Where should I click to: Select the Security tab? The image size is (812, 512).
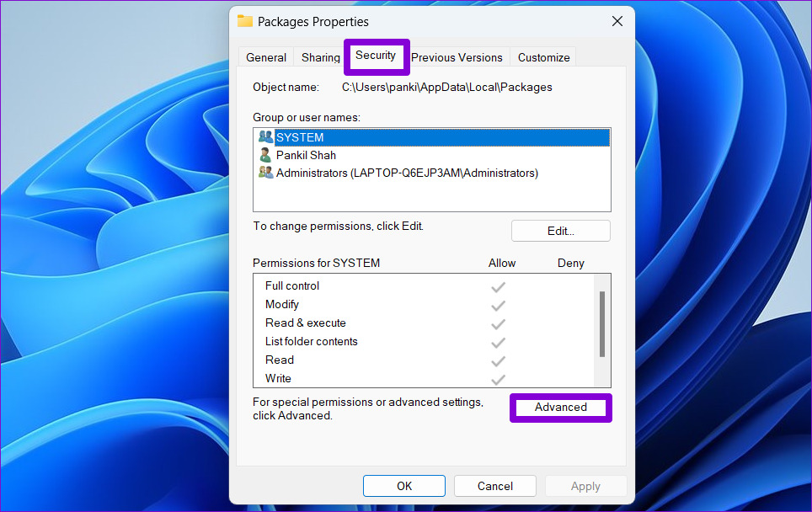tap(376, 56)
